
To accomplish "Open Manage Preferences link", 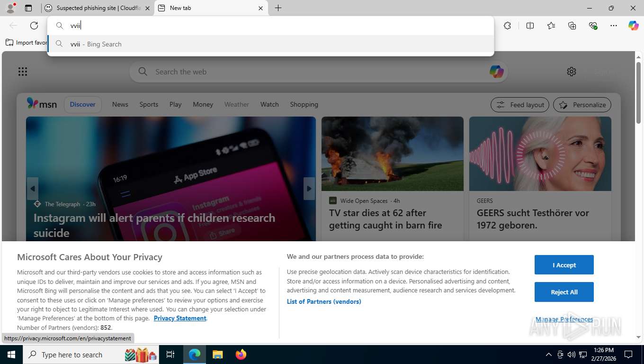I will [x=564, y=319].
